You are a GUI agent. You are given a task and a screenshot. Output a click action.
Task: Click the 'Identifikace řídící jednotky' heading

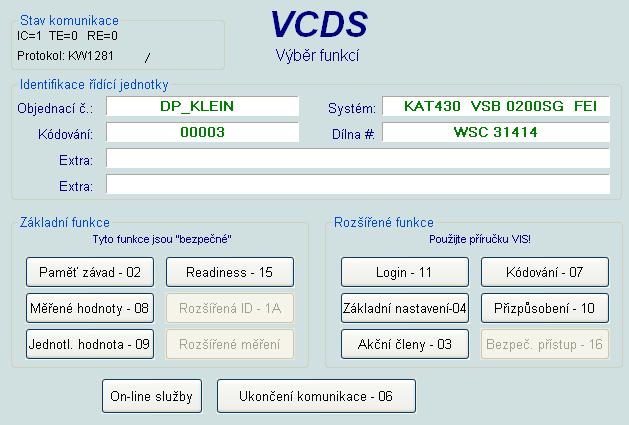click(94, 85)
